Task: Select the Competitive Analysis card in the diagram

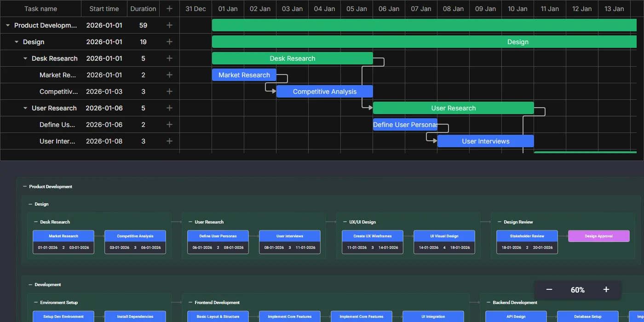Action: (135, 242)
